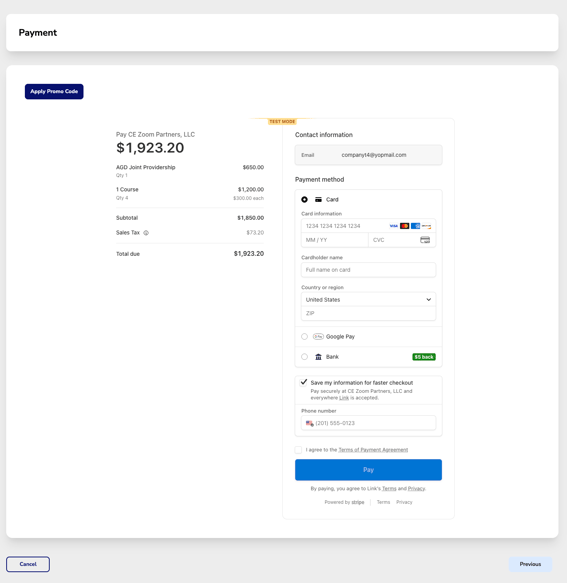This screenshot has height=583, width=567.
Task: Check the Terms of Payment Agreement box
Action: coord(298,450)
